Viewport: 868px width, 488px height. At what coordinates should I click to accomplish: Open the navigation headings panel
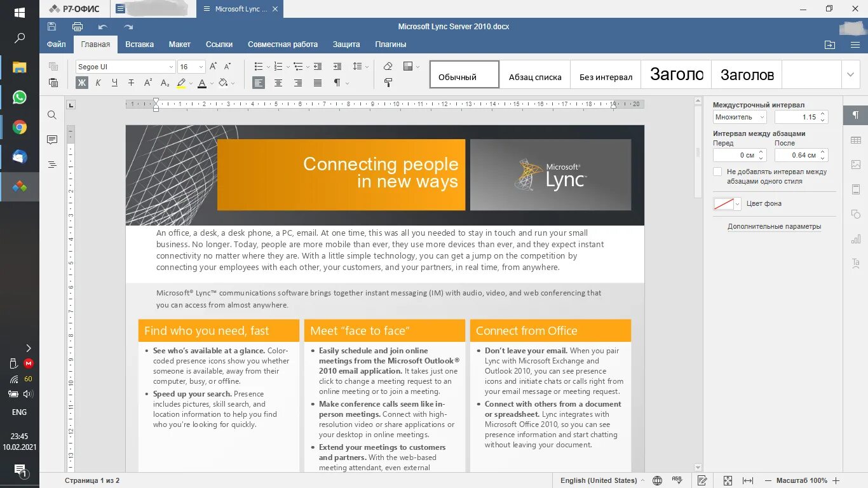click(52, 165)
